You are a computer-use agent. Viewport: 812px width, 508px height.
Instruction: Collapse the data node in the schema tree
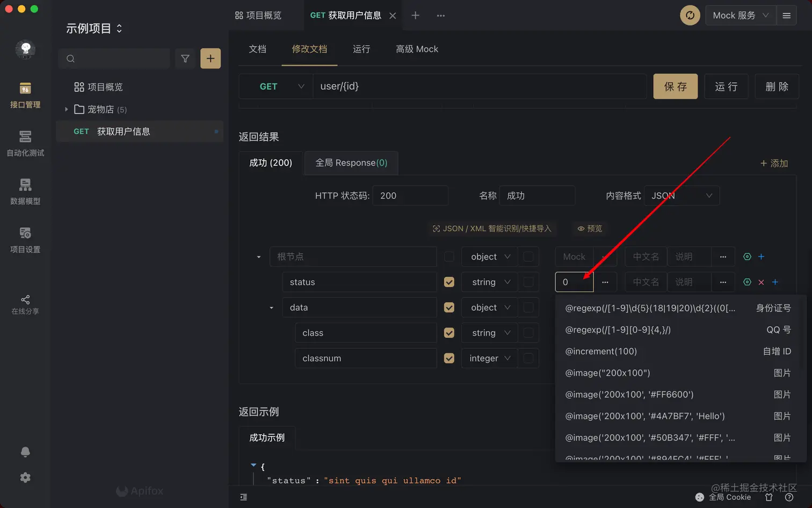[x=271, y=308]
